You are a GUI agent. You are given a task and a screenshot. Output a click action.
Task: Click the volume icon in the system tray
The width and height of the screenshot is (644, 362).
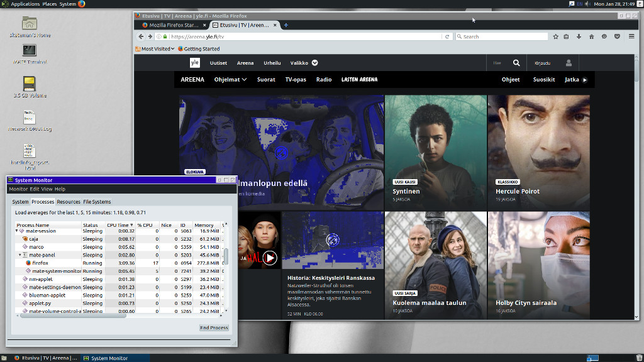tap(588, 4)
